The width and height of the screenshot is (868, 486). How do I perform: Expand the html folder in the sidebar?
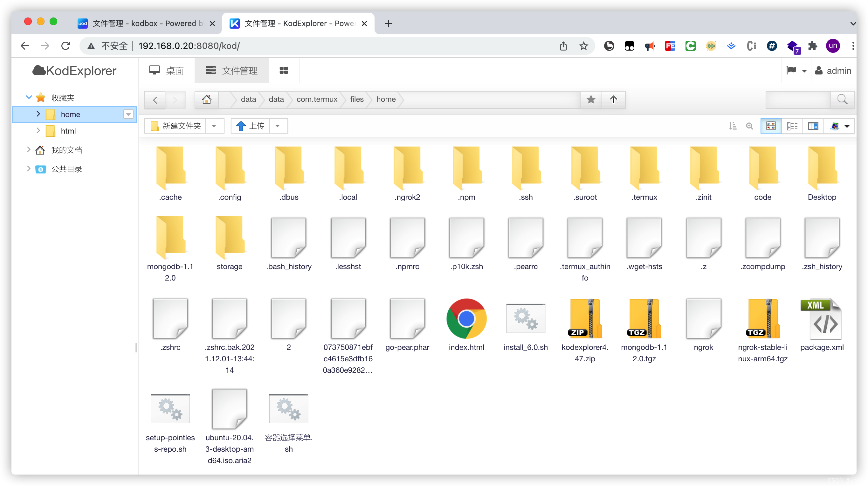pos(38,131)
